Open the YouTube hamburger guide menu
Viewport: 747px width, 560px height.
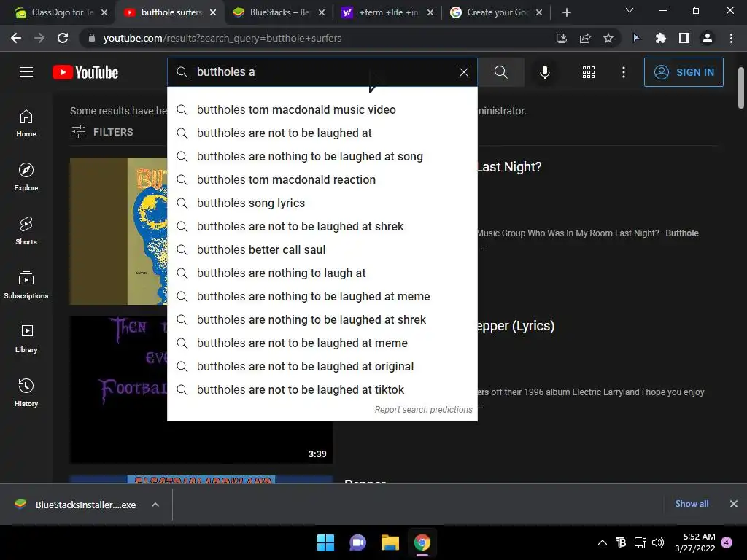pos(26,72)
